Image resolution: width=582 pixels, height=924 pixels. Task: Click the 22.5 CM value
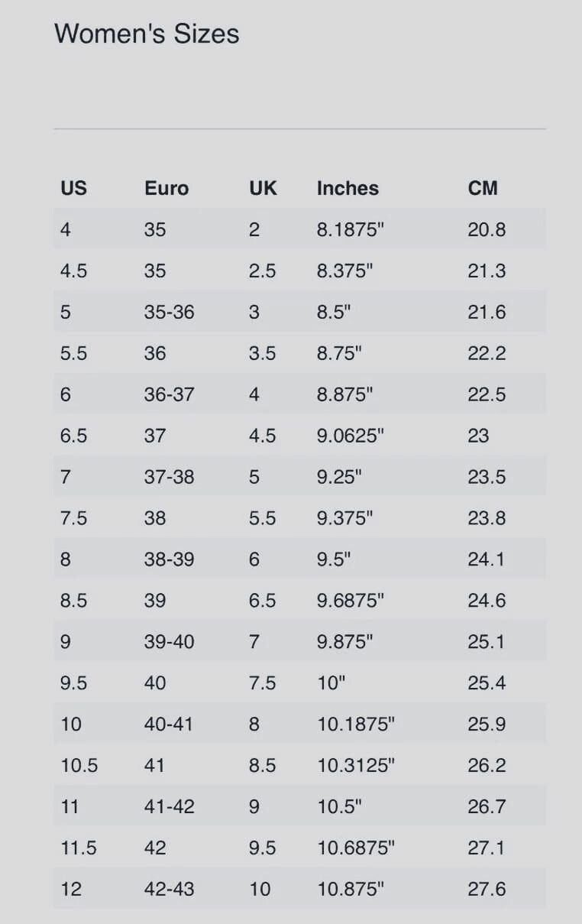click(x=487, y=394)
